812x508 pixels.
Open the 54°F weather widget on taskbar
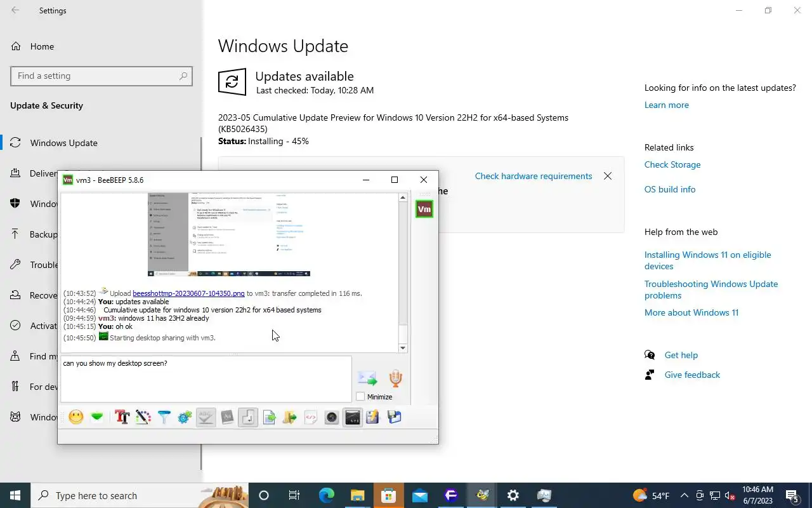(x=651, y=495)
